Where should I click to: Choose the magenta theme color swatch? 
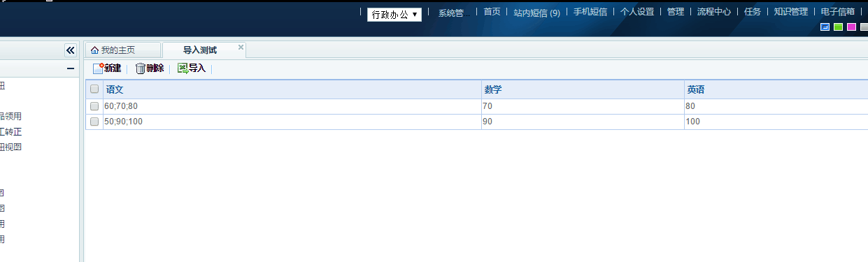click(x=851, y=27)
